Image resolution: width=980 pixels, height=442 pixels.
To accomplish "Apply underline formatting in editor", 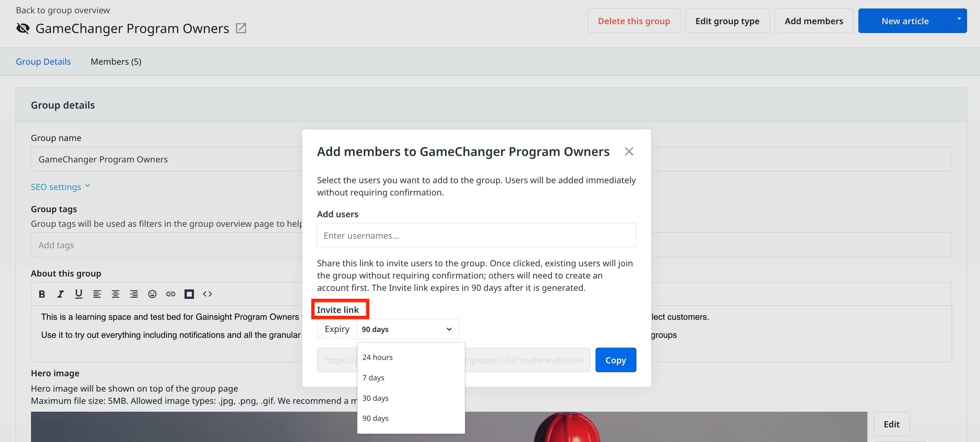I will coord(79,294).
